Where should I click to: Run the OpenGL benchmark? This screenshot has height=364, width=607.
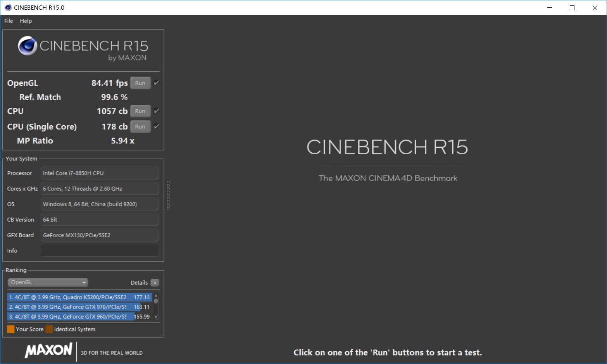click(x=140, y=83)
